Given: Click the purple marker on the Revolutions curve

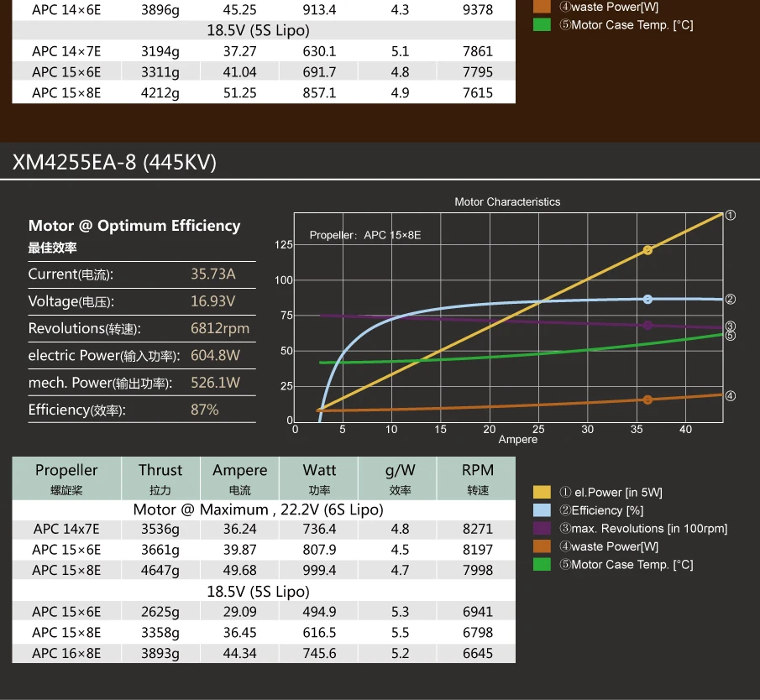Looking at the screenshot, I should coord(647,325).
